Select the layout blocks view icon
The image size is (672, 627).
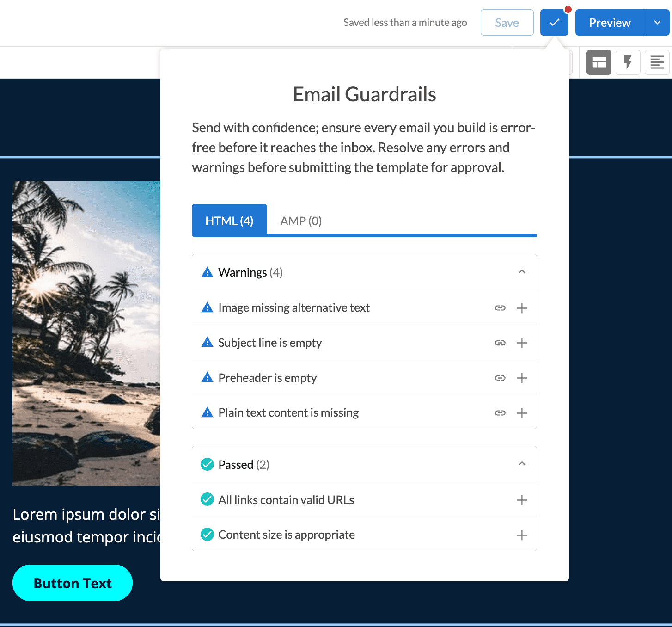click(x=599, y=62)
